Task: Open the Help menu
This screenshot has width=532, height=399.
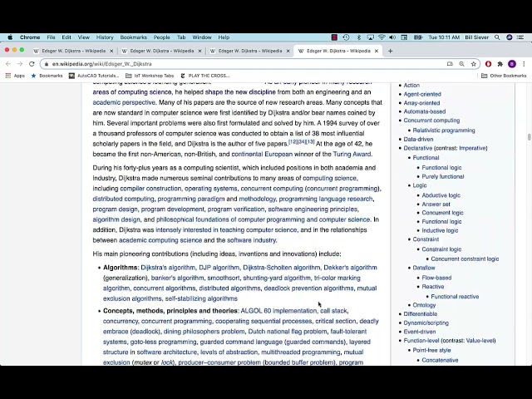Action: [x=224, y=37]
